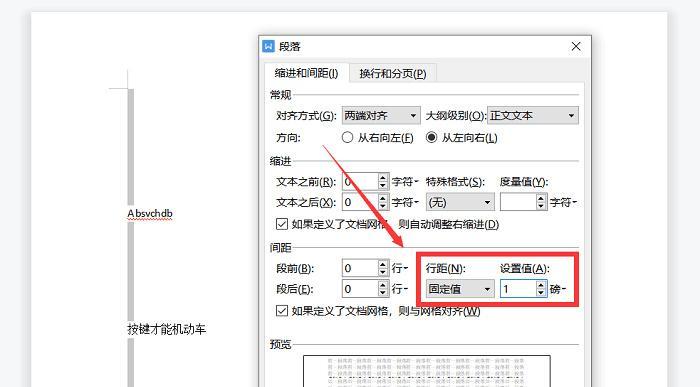
Task: Open the 行 unit menu for 段前
Action: [400, 268]
